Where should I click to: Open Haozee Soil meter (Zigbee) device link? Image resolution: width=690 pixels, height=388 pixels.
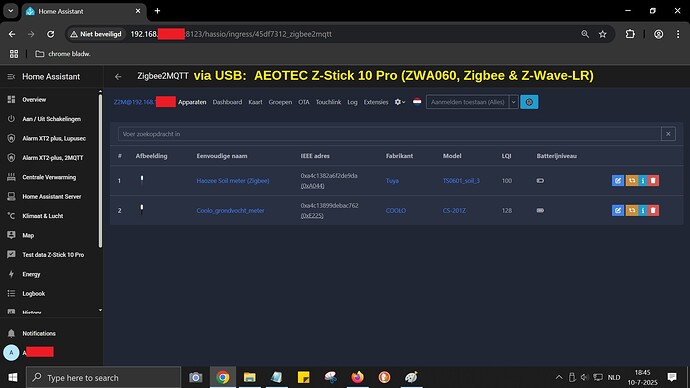click(x=233, y=180)
